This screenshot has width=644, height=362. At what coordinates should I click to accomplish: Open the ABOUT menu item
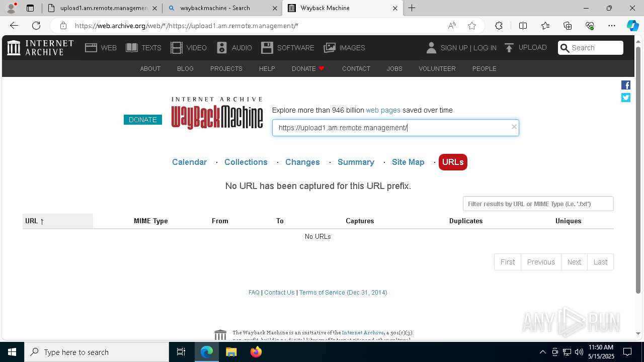(x=150, y=68)
